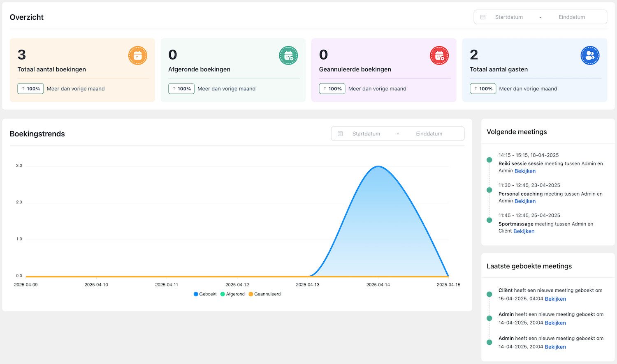Viewport: 617px width, 364px height.
Task: Click the 3.0 value on the chart y-axis
Action: click(x=19, y=166)
